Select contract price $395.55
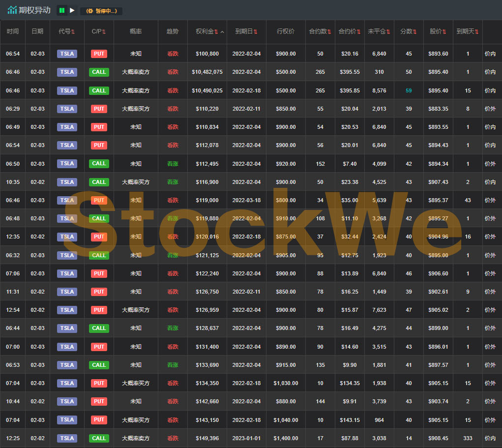Viewport: 502px width, 448px height. click(x=350, y=72)
